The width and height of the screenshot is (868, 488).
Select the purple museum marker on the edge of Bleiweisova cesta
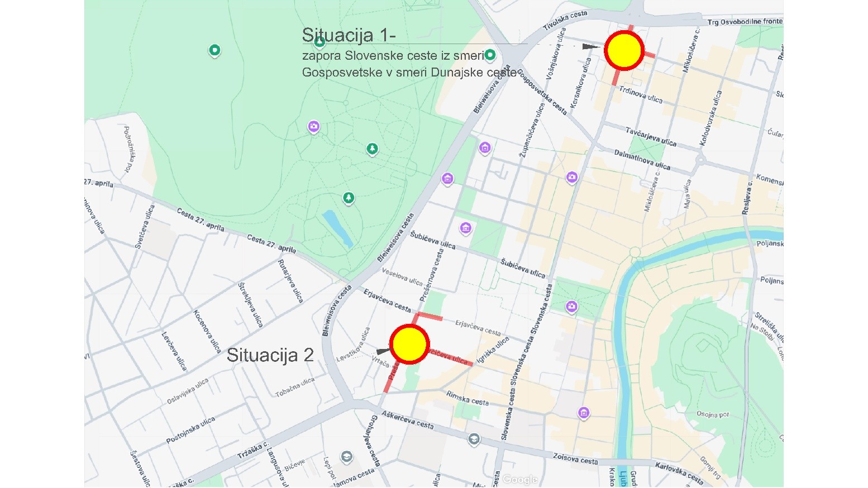(x=447, y=179)
